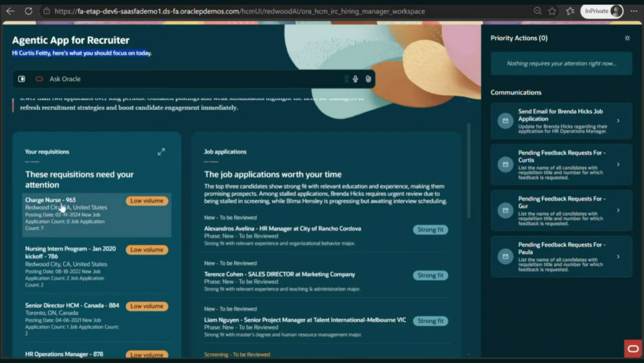Click mail icon on Brenda Hicks email card
644x363 pixels.
506,121
